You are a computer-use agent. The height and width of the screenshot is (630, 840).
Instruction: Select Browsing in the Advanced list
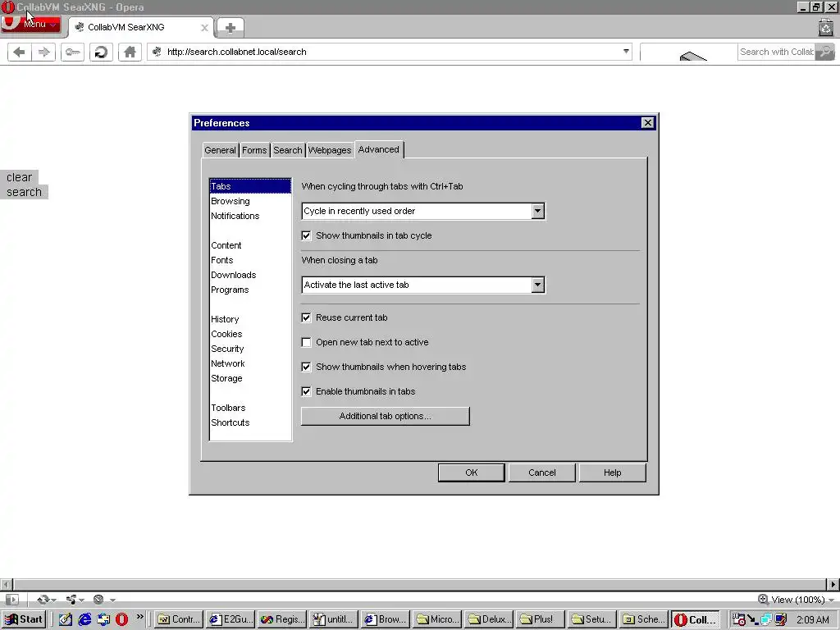[x=250, y=202]
